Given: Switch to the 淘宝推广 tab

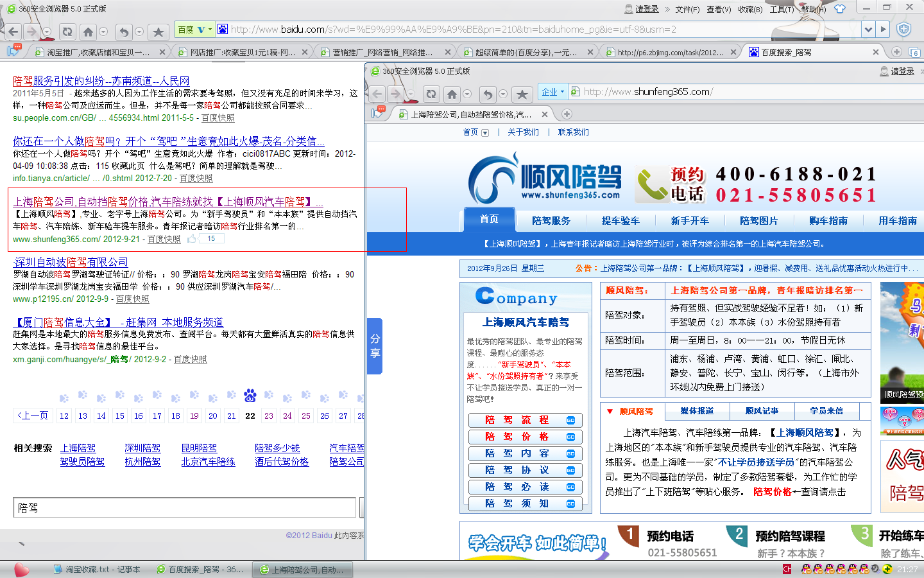Looking at the screenshot, I should [98, 52].
